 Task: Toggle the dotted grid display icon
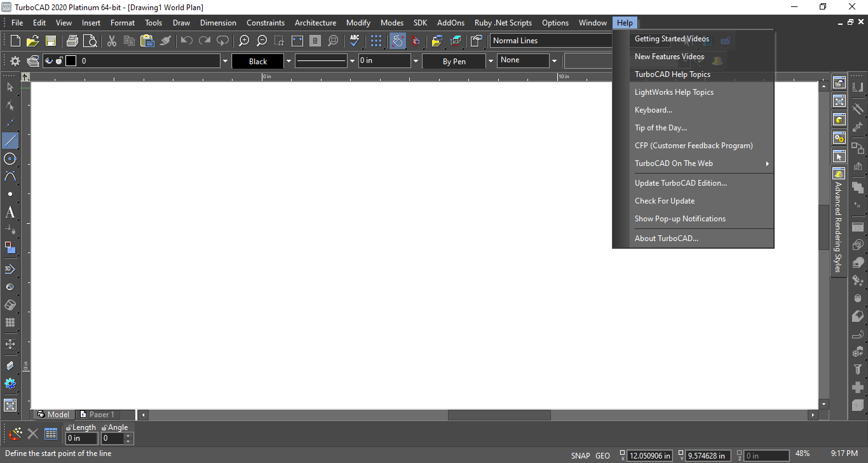[x=376, y=41]
